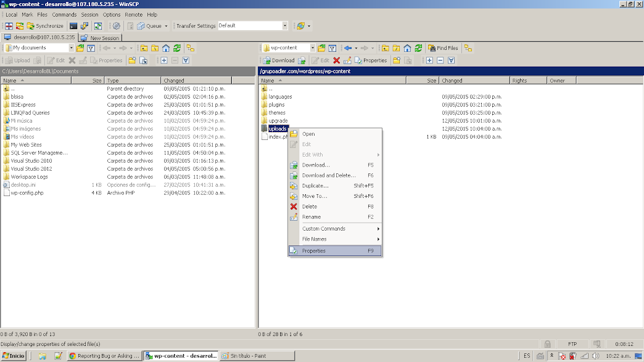This screenshot has height=362, width=644.
Task: Click the Synchronize toolbar button
Action: tap(44, 26)
